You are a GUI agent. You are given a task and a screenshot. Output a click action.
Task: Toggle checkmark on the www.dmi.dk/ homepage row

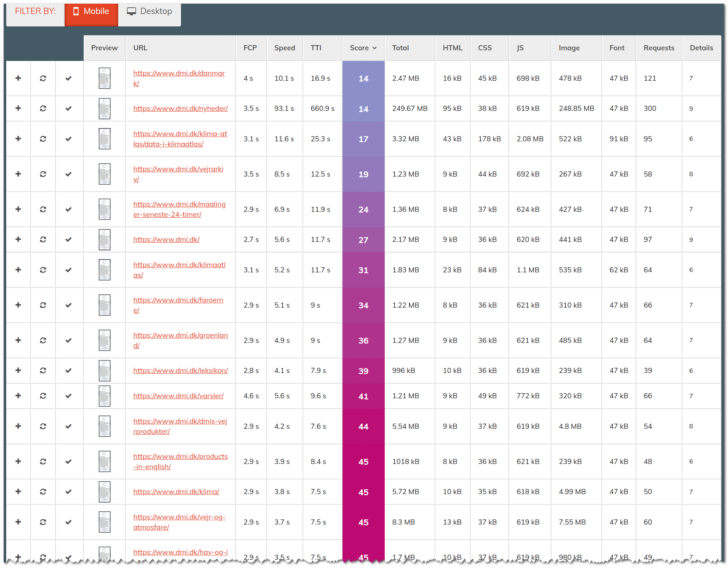point(68,239)
